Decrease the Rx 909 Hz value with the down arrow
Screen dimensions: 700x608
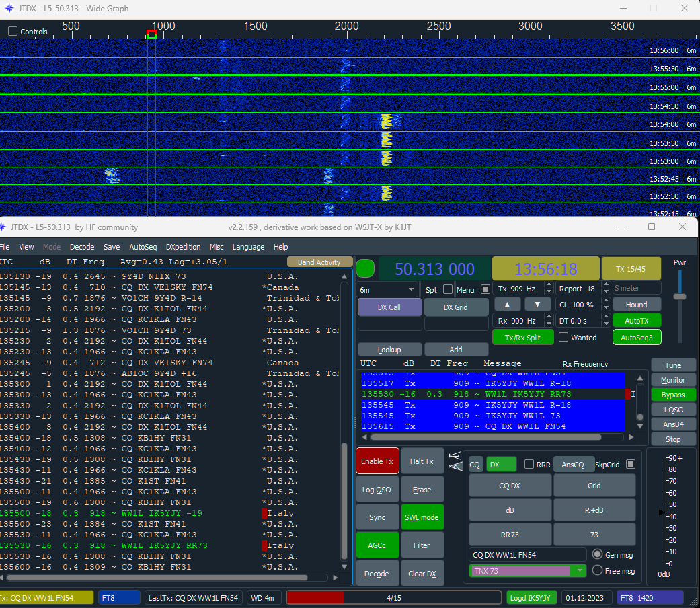click(x=549, y=324)
